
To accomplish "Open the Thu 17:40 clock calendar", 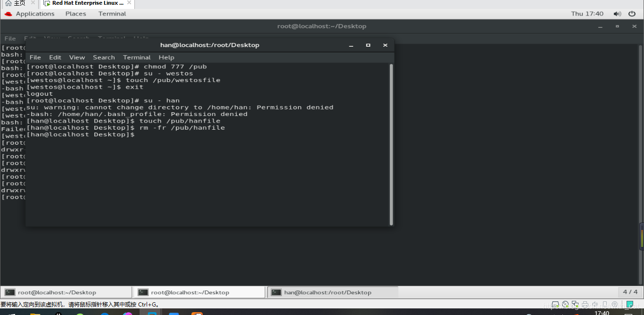I will [587, 14].
